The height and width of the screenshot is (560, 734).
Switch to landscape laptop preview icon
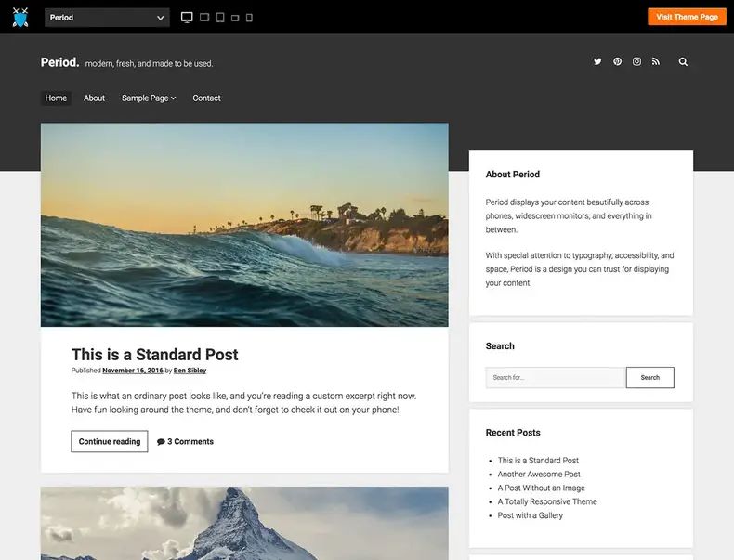(204, 18)
